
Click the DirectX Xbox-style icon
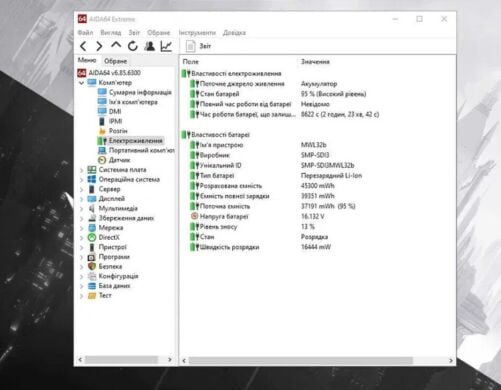[x=92, y=237]
